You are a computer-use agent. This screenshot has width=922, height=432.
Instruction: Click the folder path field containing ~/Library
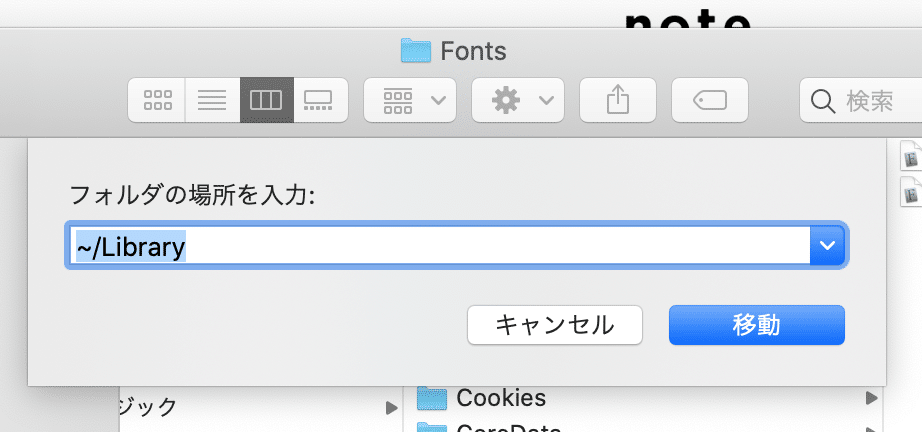click(x=438, y=245)
